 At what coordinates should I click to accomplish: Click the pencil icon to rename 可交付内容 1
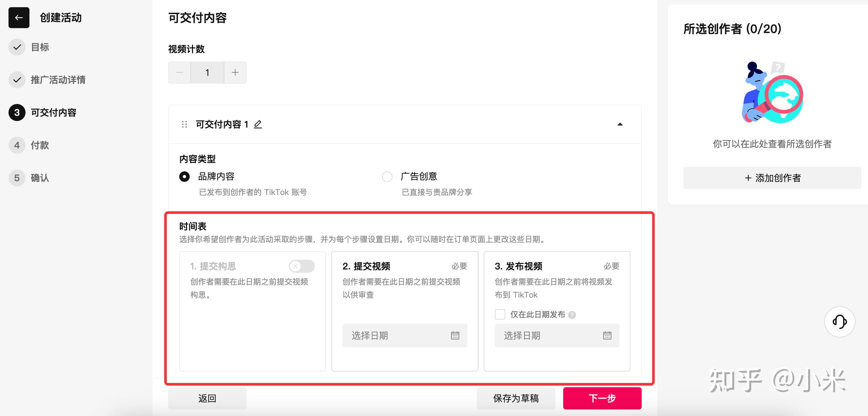tap(258, 124)
